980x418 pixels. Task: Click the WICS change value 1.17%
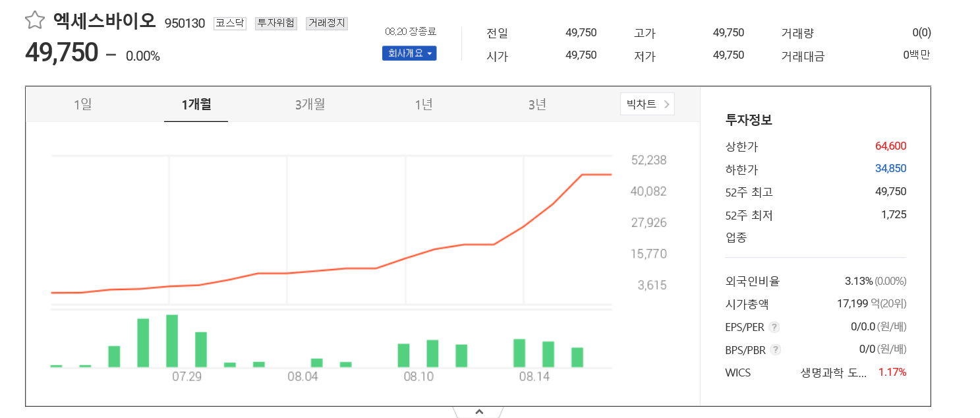click(892, 373)
